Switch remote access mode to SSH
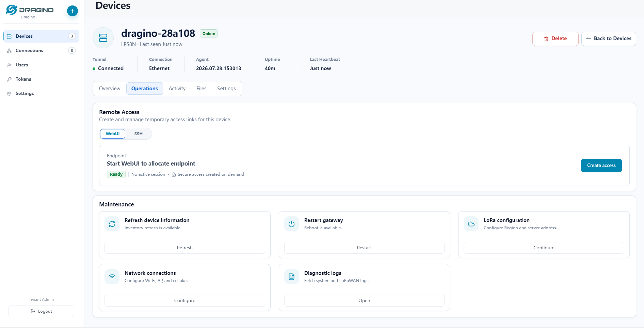This screenshot has height=328, width=644. coord(138,134)
